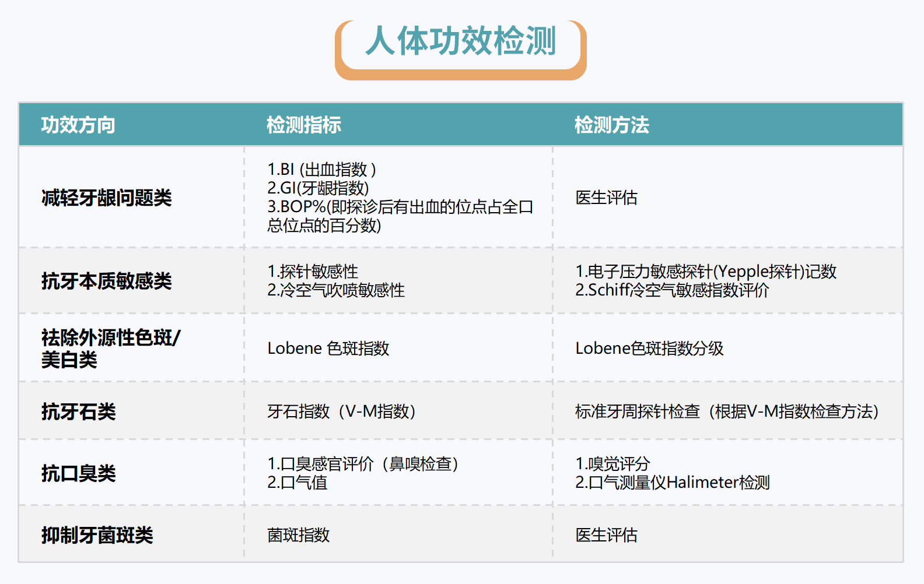924x584 pixels.
Task: Click the 口气测量仪Halimeter检测 line
Action: pyautogui.click(x=673, y=483)
